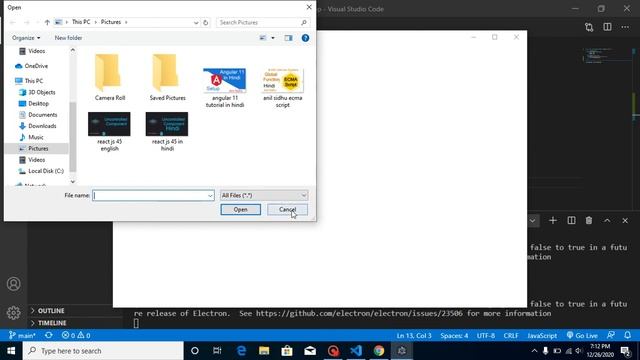The image size is (640, 360).
Task: Open the Windows Start menu
Action: (11, 351)
